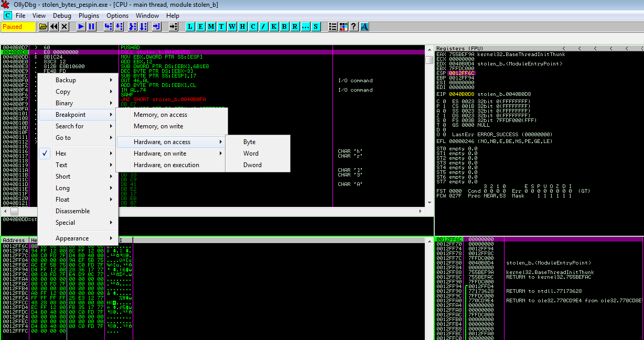Show CPU window with toolbar C button
Viewport: 644px width, 340px height.
pyautogui.click(x=252, y=26)
